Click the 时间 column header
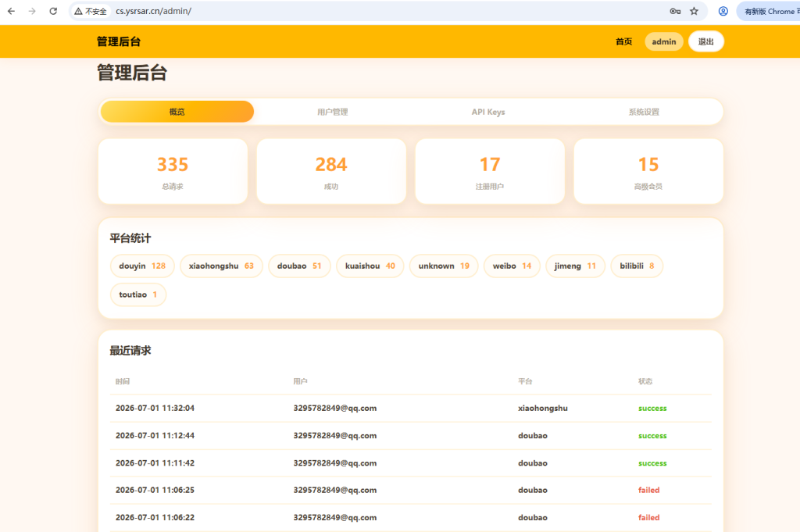This screenshot has width=800, height=532. 123,381
